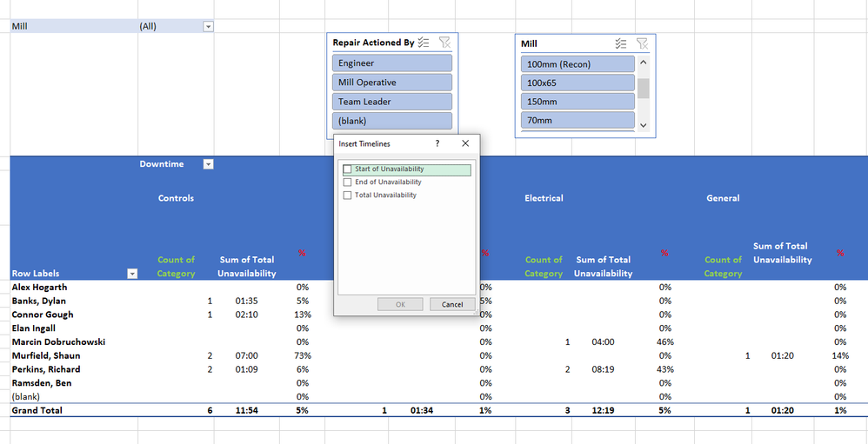Select Team Leader slicer item

[392, 102]
